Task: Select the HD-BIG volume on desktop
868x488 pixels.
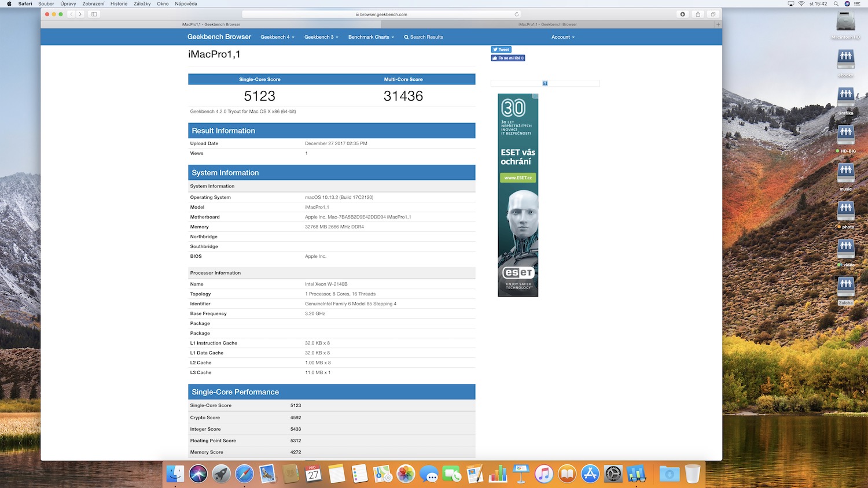Action: pyautogui.click(x=845, y=139)
